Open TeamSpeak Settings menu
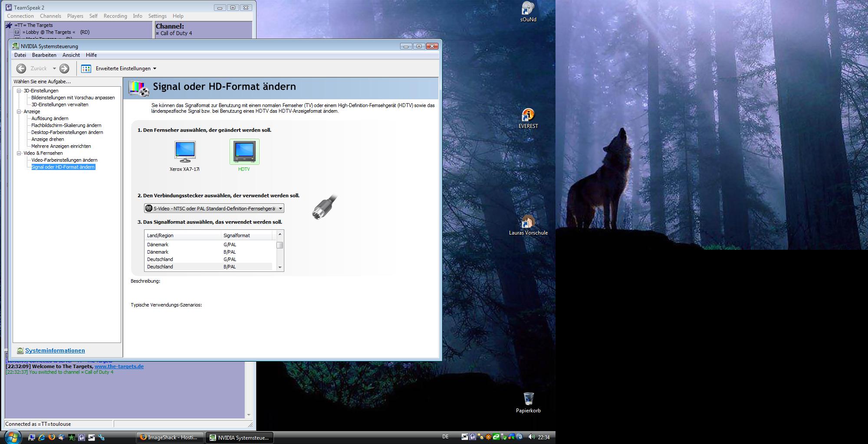868x444 pixels. (158, 16)
